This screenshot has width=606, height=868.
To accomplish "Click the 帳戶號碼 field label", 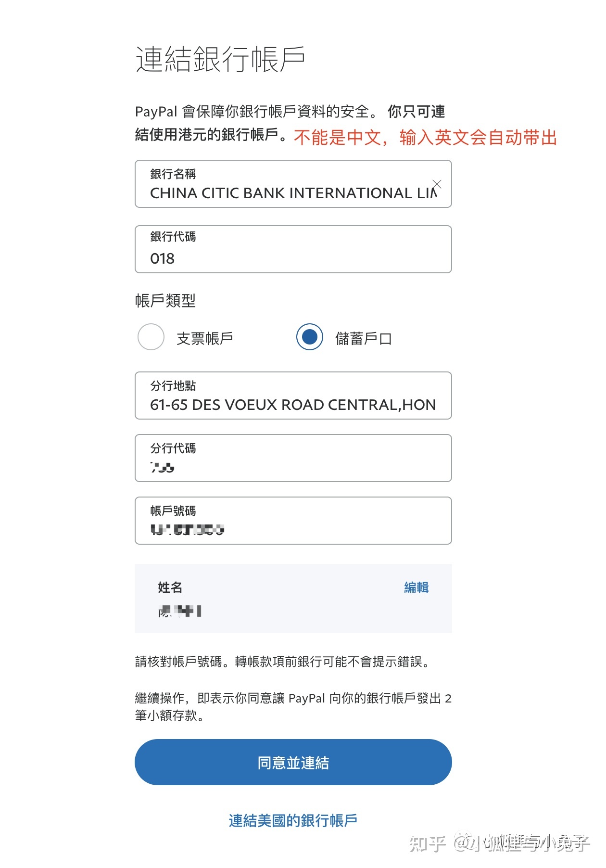I will (173, 511).
